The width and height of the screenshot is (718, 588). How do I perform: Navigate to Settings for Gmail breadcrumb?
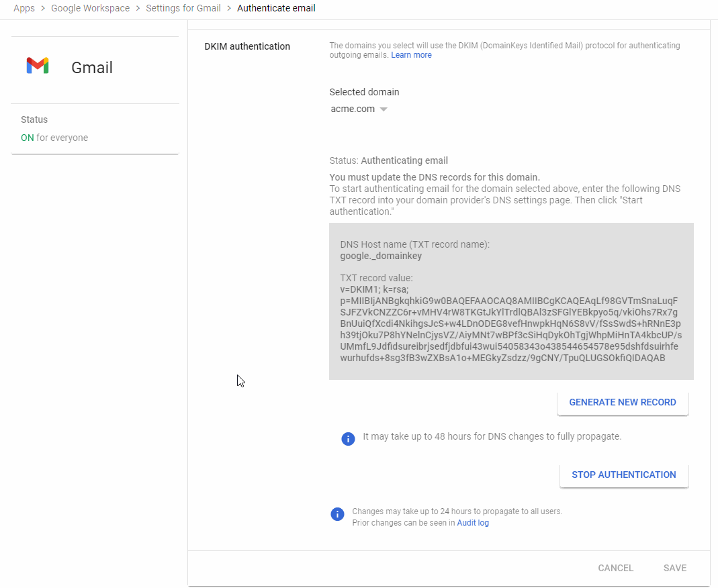183,8
